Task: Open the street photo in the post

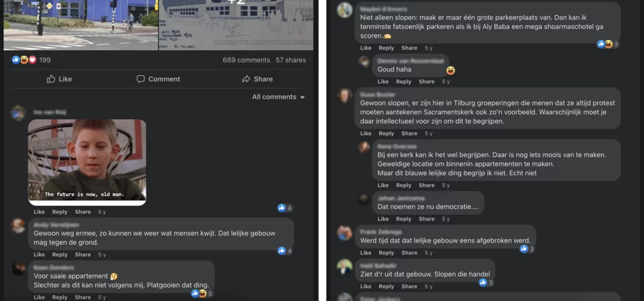Action: click(x=81, y=25)
